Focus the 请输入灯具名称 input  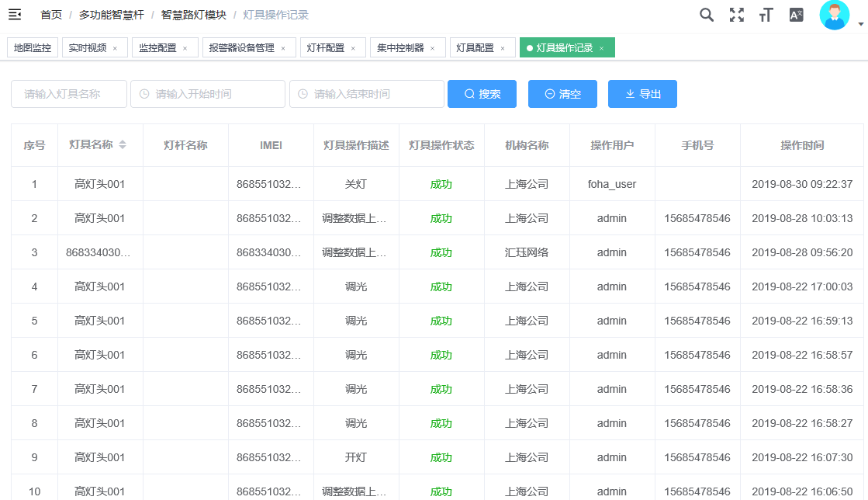pyautogui.click(x=68, y=94)
